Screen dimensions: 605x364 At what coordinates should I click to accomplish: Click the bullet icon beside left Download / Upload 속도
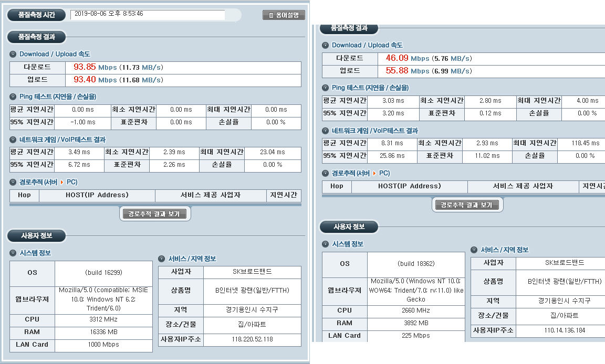13,54
